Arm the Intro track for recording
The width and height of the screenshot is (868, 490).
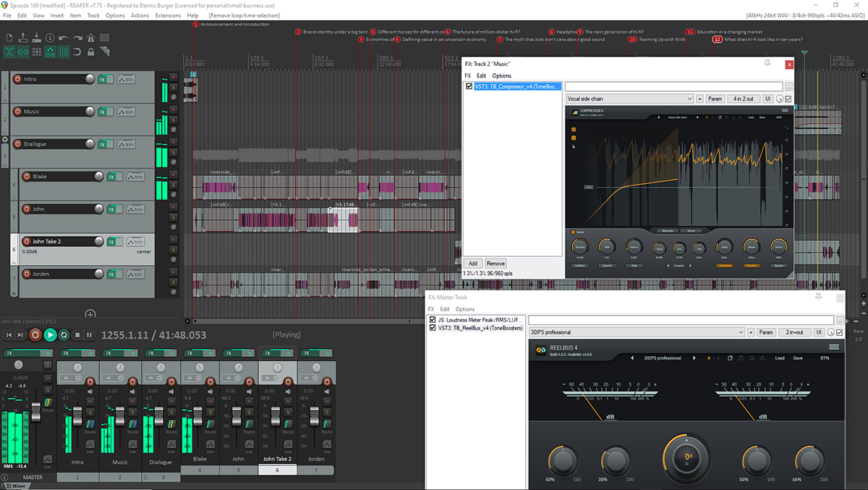coord(17,79)
